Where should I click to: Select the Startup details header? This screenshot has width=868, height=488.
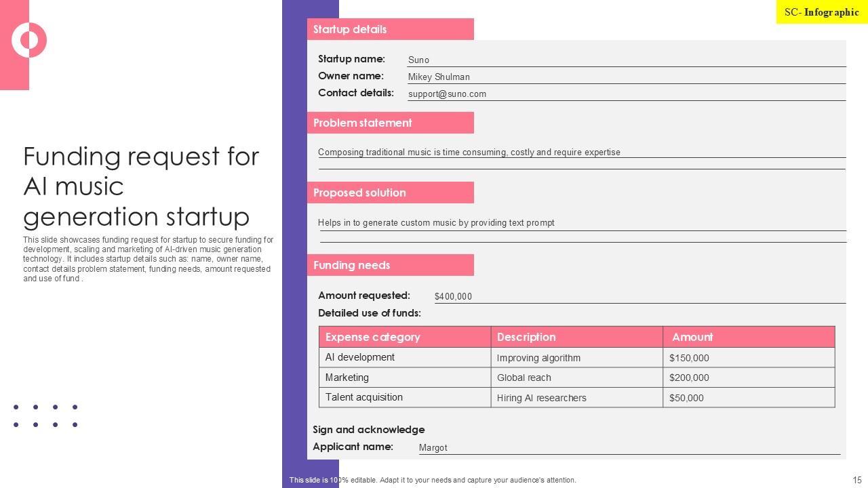390,29
